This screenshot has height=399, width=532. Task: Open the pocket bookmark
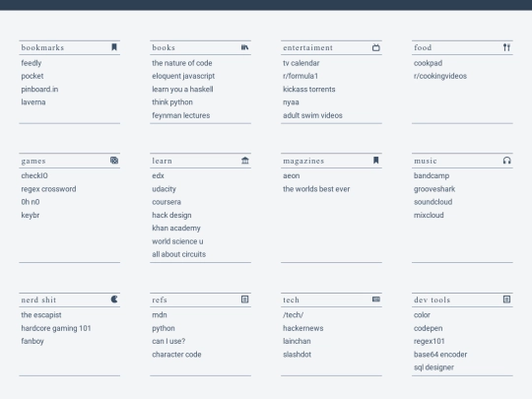point(33,76)
